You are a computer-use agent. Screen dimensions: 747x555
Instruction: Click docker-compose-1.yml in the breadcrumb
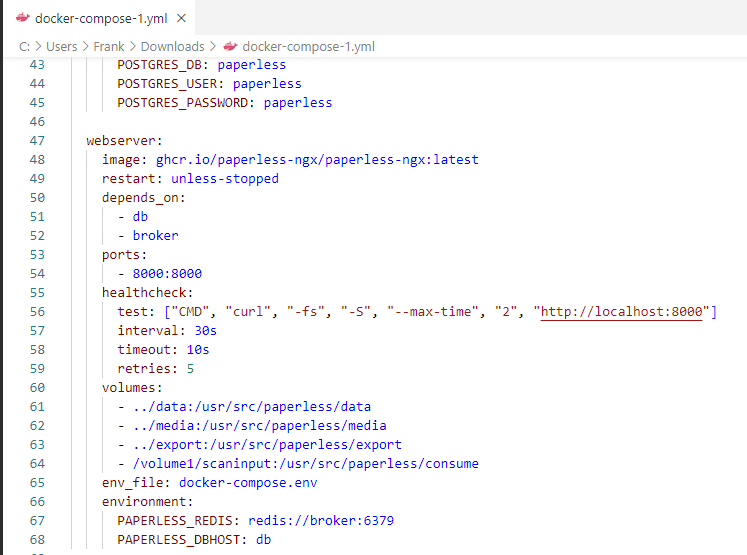click(308, 47)
